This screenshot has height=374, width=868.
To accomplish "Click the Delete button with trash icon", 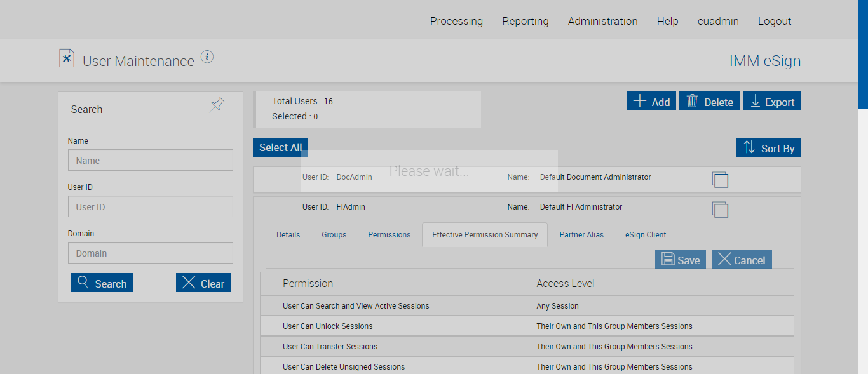I will [x=709, y=102].
